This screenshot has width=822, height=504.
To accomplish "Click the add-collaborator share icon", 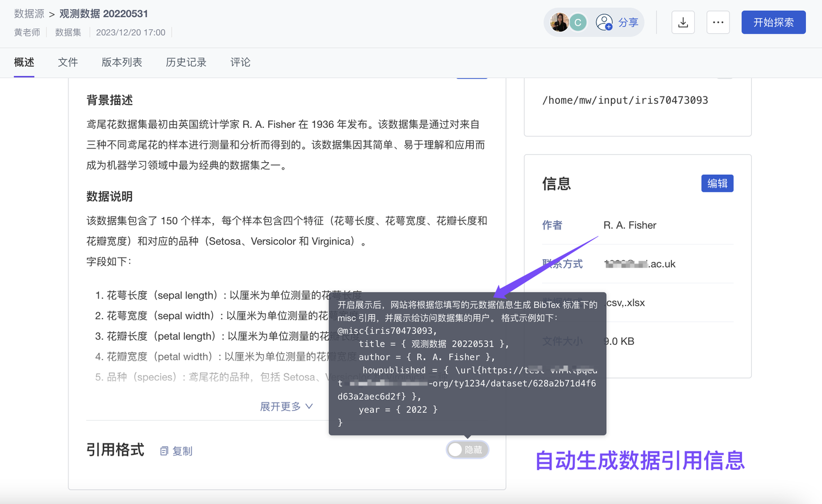I will pos(604,22).
